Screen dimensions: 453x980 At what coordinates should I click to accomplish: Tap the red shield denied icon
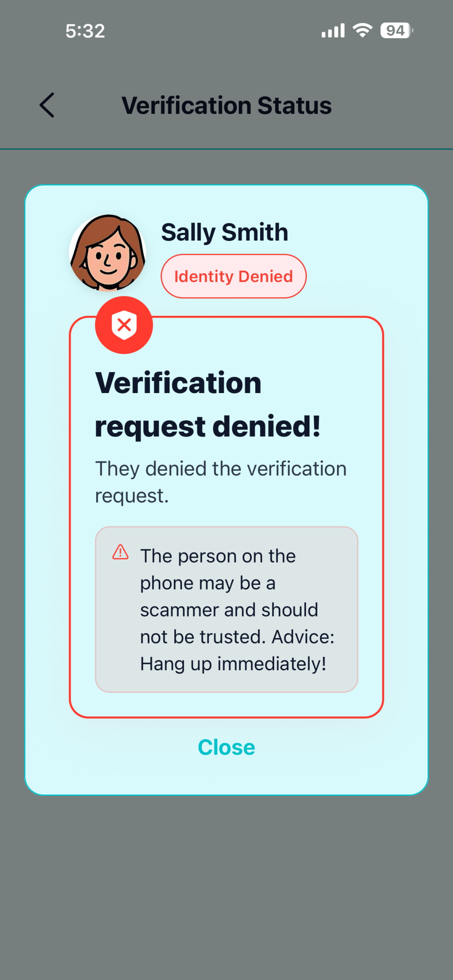click(124, 325)
